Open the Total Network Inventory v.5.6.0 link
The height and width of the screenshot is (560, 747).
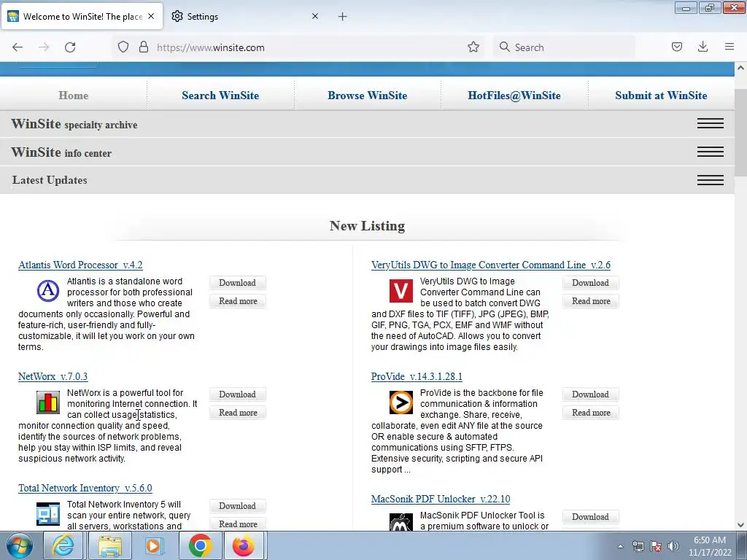[x=85, y=488]
